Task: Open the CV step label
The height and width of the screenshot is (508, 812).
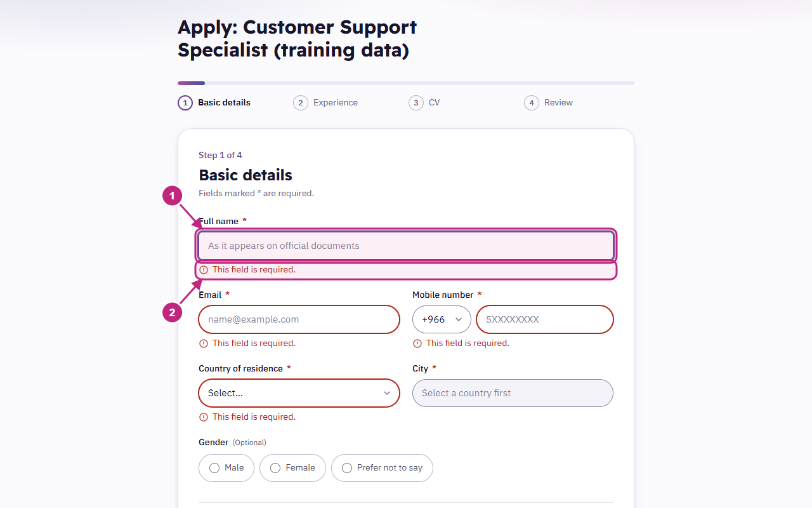Action: [x=435, y=103]
